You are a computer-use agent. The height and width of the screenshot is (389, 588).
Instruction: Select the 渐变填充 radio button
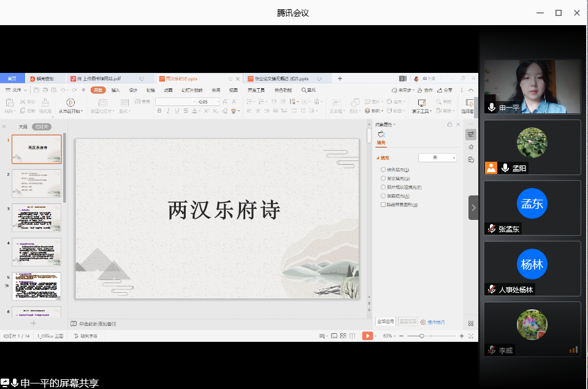pos(383,178)
